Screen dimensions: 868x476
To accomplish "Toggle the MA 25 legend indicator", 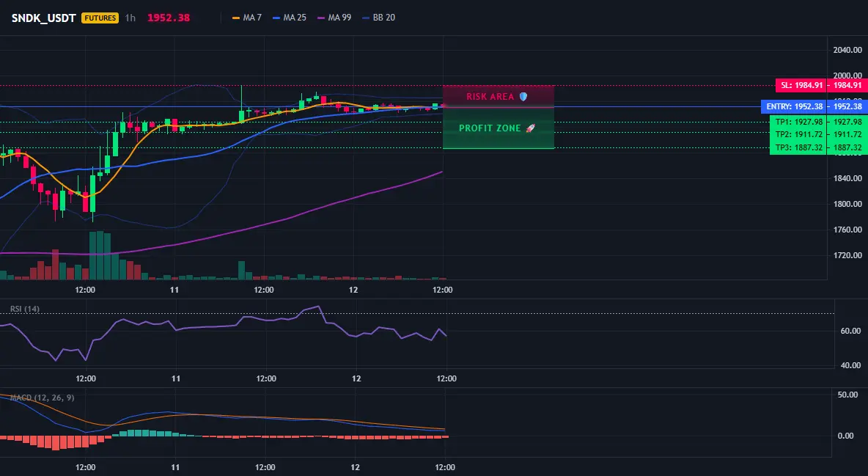I will (x=290, y=18).
